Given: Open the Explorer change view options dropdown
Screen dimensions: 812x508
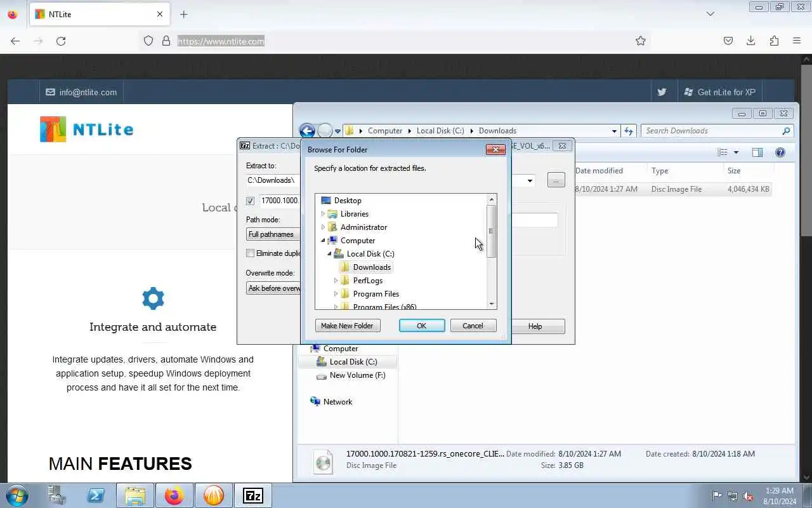Looking at the screenshot, I should [x=736, y=152].
